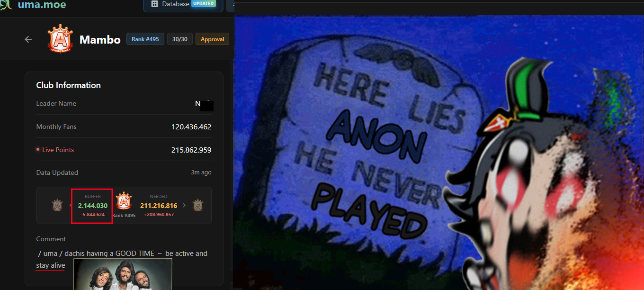Click the club comment text
The image size is (644, 290).
(x=122, y=259)
